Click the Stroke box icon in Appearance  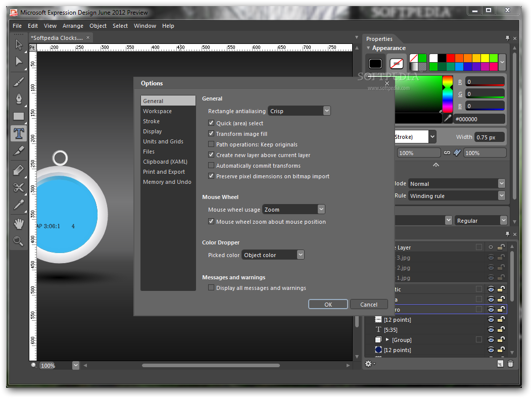click(396, 63)
